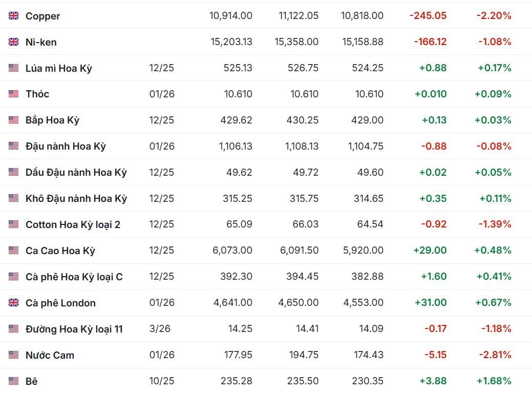Open the Lúa mì Hoa Kỳ link
532x394 pixels.
[58, 68]
